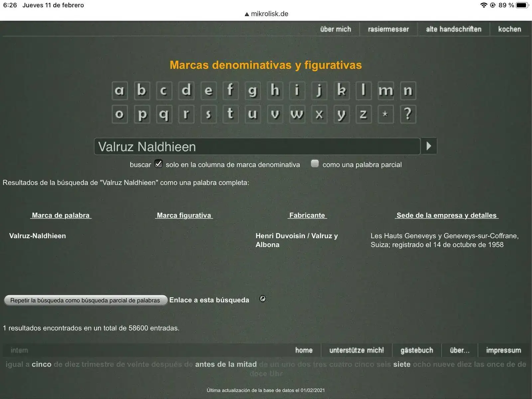This screenshot has width=532, height=399.
Task: Click the letter o tile
Action: [120, 114]
